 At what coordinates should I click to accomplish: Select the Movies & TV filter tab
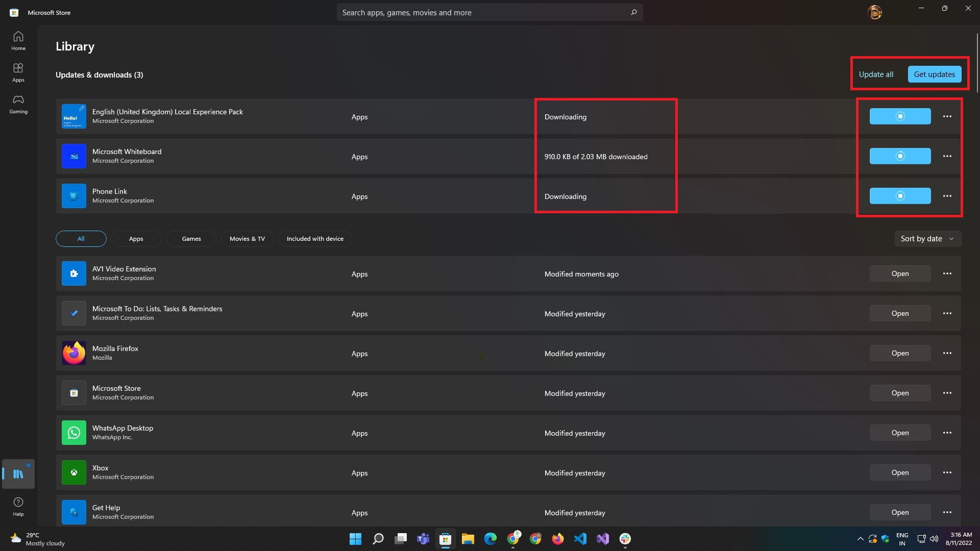[x=247, y=239]
